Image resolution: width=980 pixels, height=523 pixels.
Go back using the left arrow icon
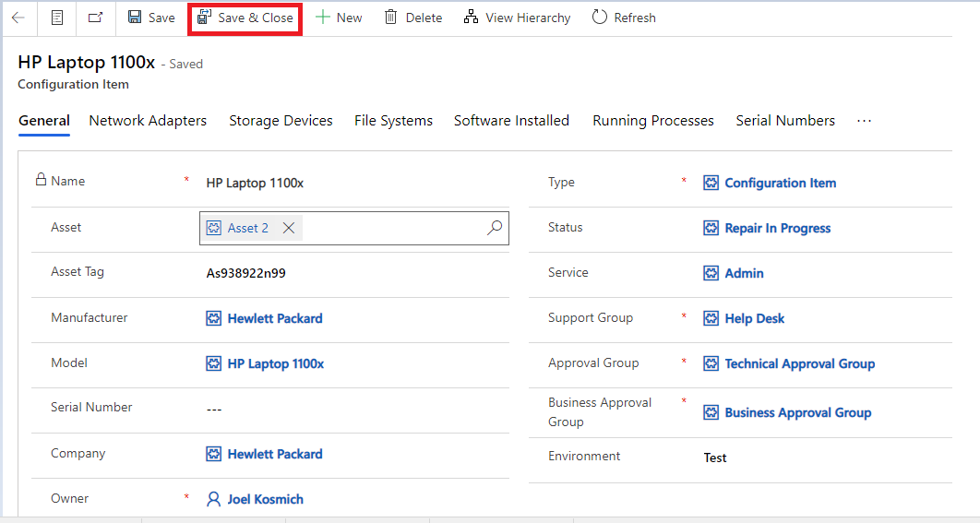point(18,18)
